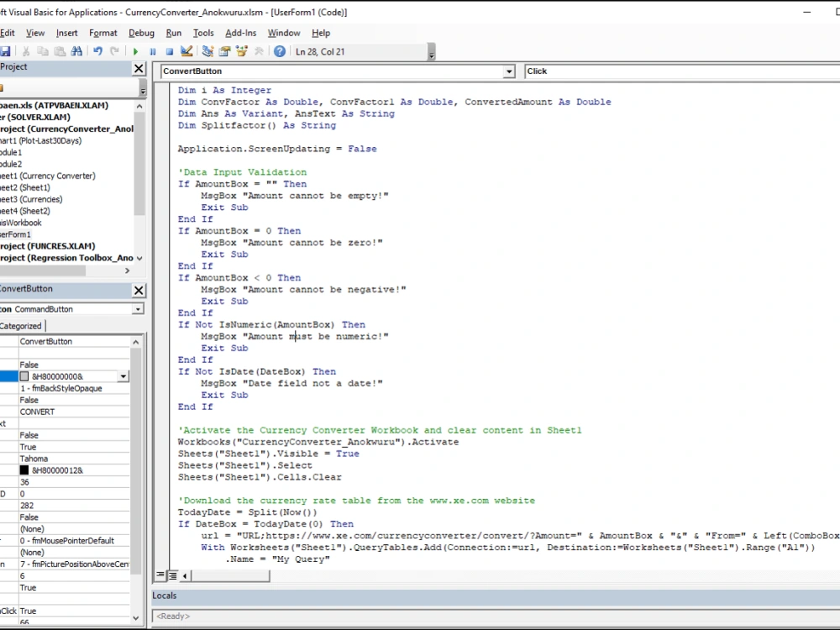Expand the ConvertButton object dropdown
The height and width of the screenshot is (630, 840).
click(x=509, y=71)
